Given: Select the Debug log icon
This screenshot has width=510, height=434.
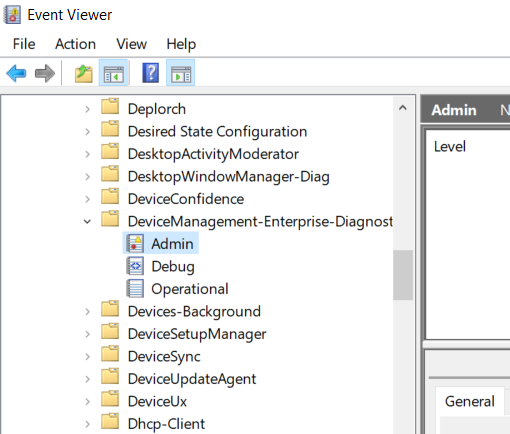Looking at the screenshot, I should click(135, 266).
